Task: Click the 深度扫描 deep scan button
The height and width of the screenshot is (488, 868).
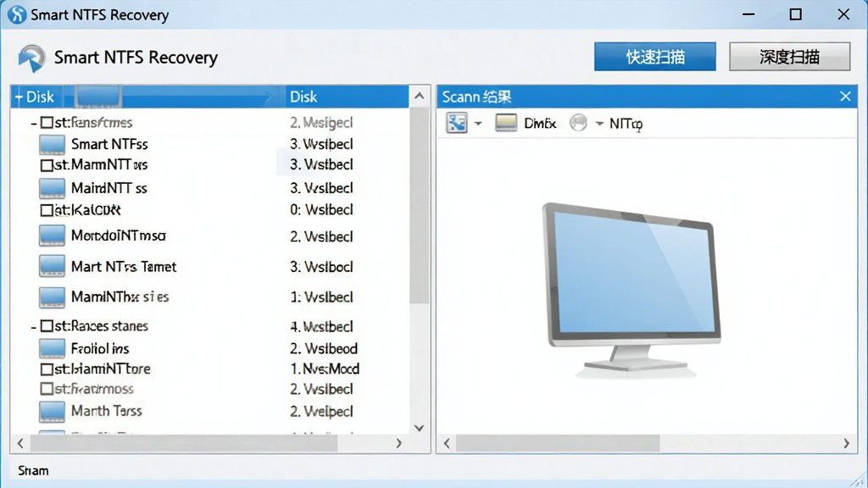Action: (789, 57)
